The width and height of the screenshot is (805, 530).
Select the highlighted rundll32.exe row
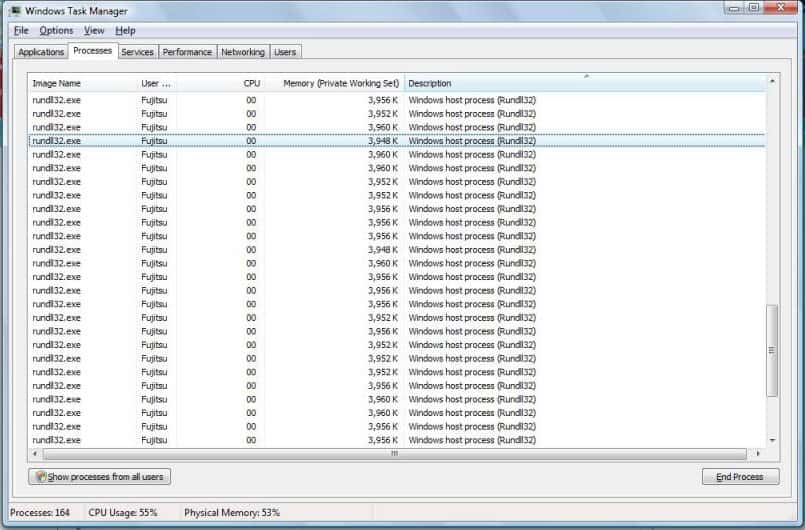tap(396, 141)
